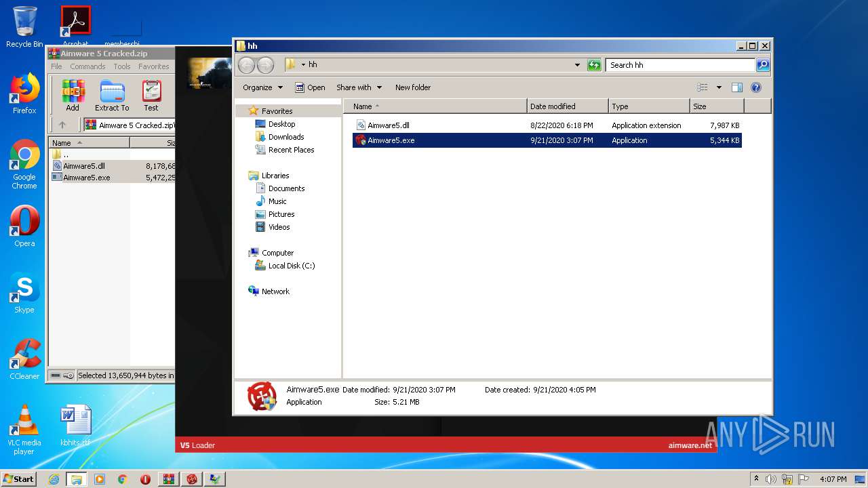Select Documents library in navigation pane
Image resolution: width=868 pixels, height=488 pixels.
286,188
